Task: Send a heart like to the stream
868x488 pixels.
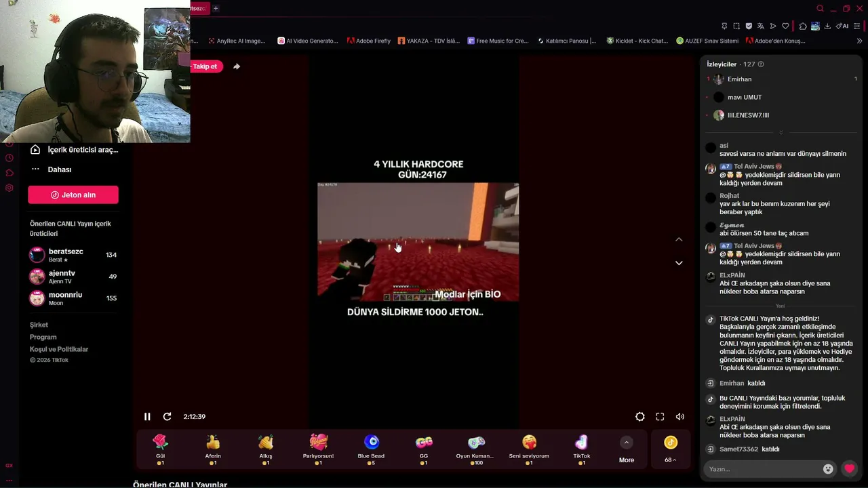Action: pos(849,468)
